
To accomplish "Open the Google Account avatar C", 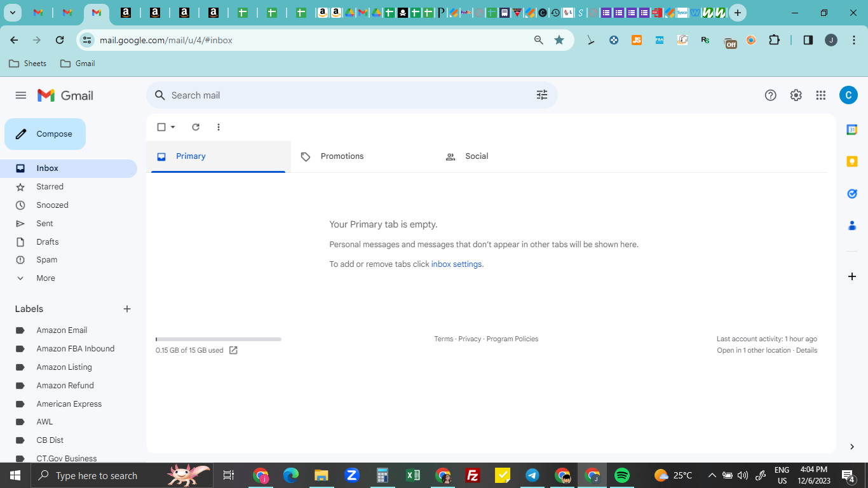I will [x=848, y=95].
